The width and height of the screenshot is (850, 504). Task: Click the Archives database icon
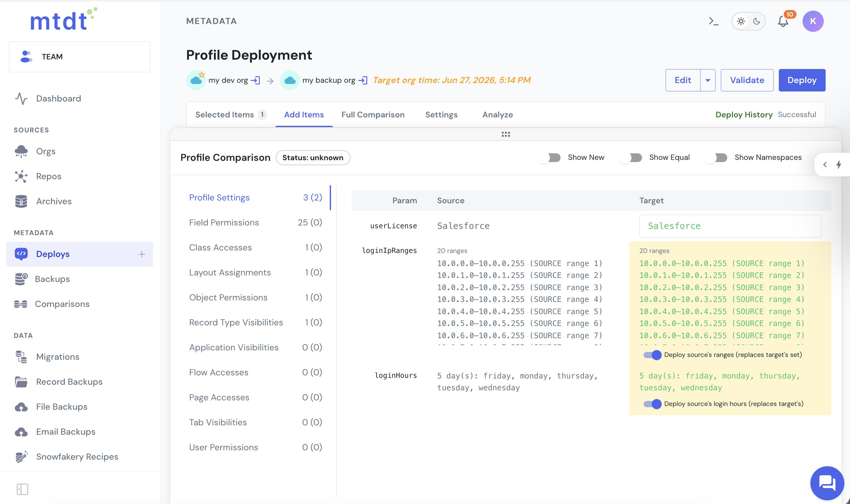click(21, 201)
